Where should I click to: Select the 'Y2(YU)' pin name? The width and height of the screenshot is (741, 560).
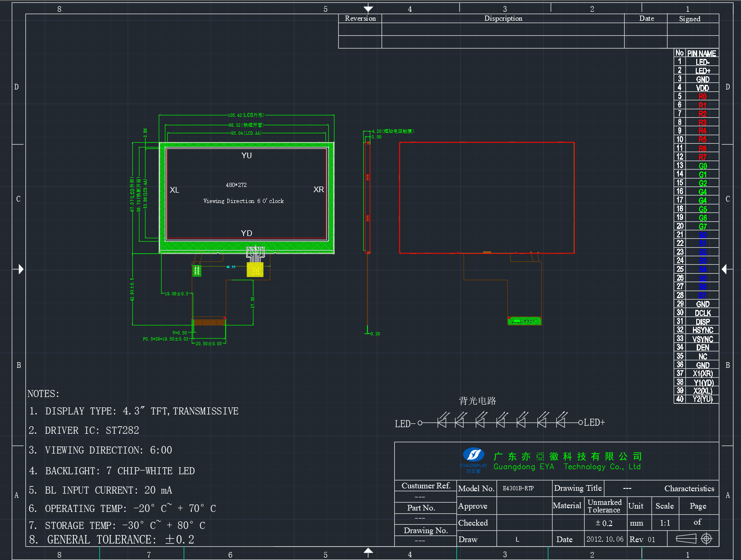[x=703, y=399]
